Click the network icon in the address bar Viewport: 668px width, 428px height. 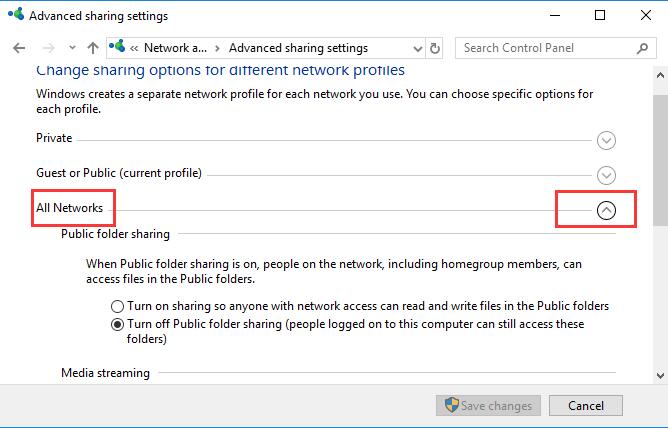117,46
